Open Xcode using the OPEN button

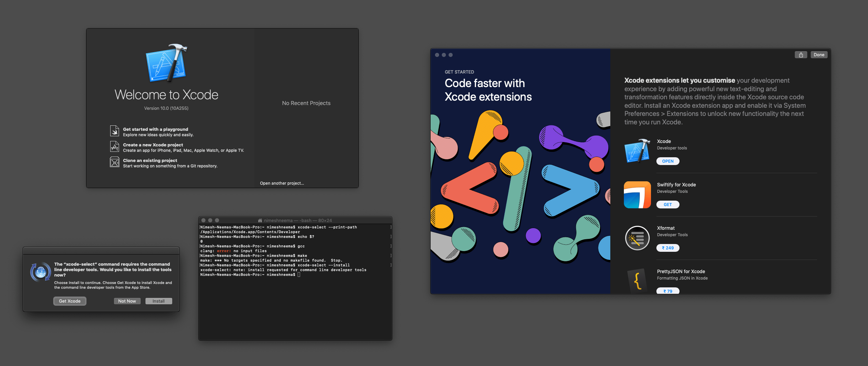(668, 161)
